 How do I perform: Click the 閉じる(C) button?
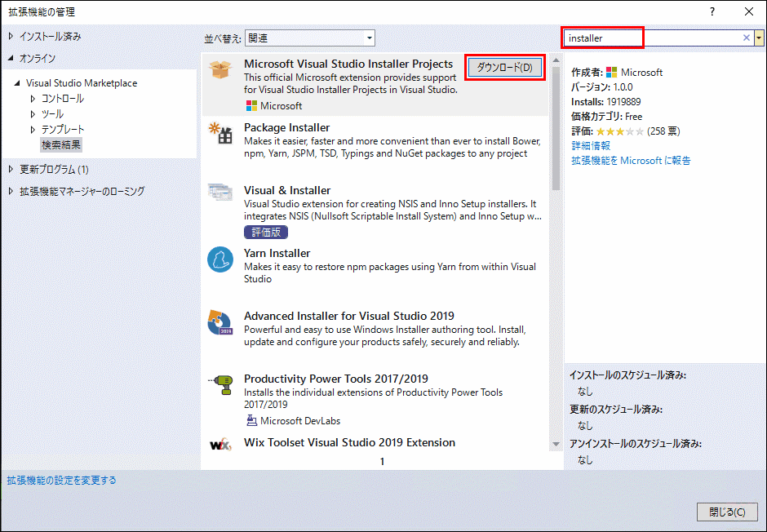727,512
